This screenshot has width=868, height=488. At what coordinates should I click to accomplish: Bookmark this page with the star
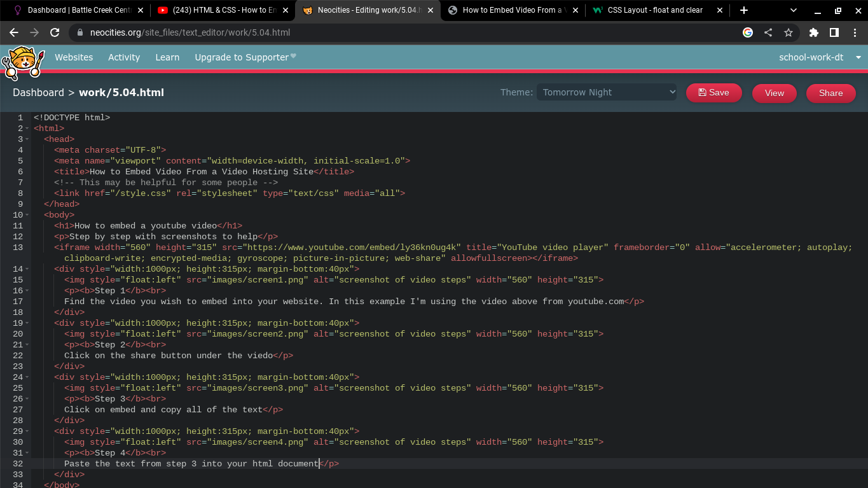pyautogui.click(x=789, y=32)
